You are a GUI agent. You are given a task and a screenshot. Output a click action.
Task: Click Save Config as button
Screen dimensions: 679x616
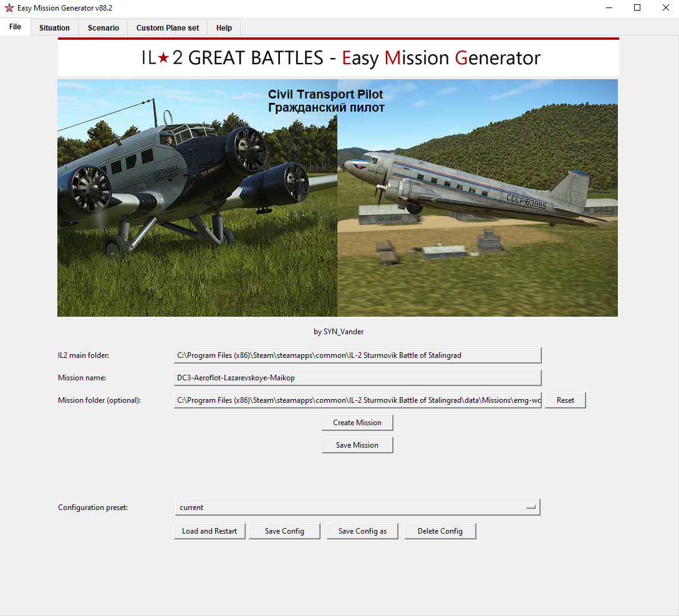coord(362,531)
